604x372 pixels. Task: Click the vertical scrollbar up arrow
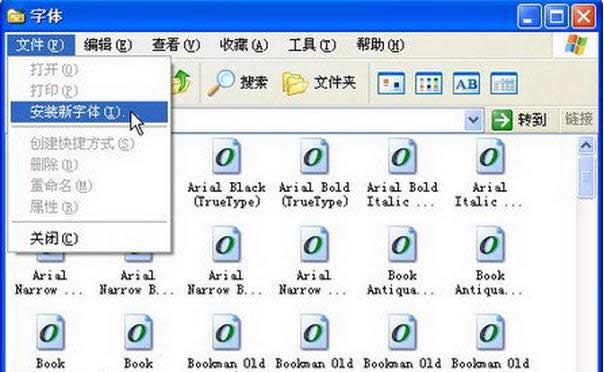pyautogui.click(x=586, y=145)
